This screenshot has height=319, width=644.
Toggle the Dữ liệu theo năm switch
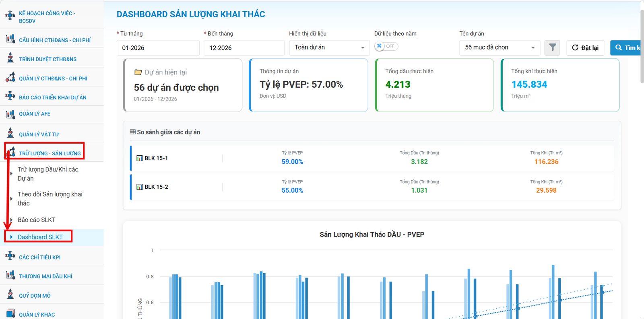pos(386,46)
